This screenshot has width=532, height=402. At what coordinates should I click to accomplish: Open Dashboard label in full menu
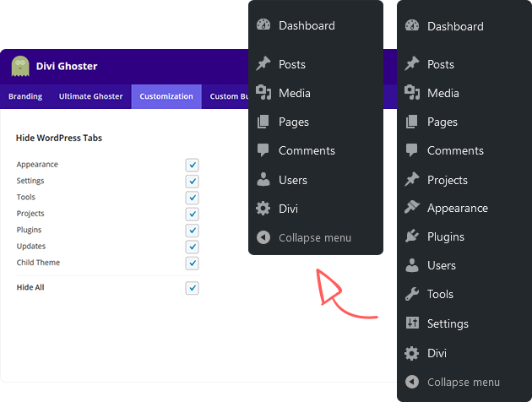point(455,26)
